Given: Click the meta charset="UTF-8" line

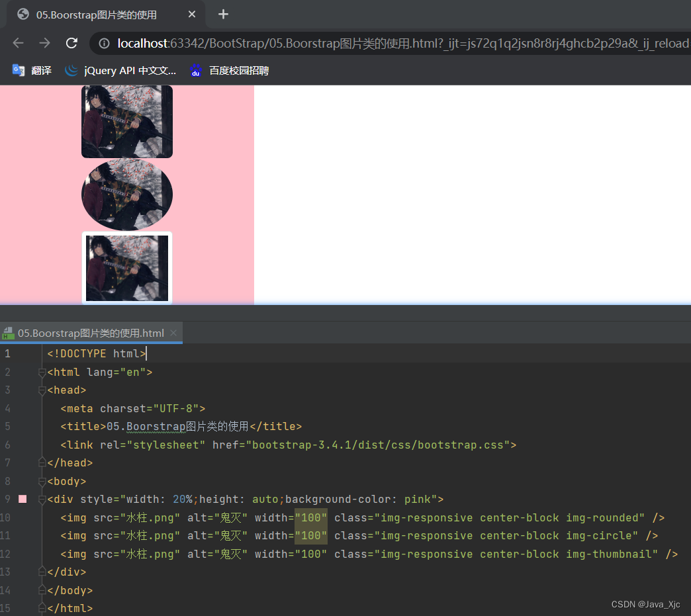Looking at the screenshot, I should 133,408.
